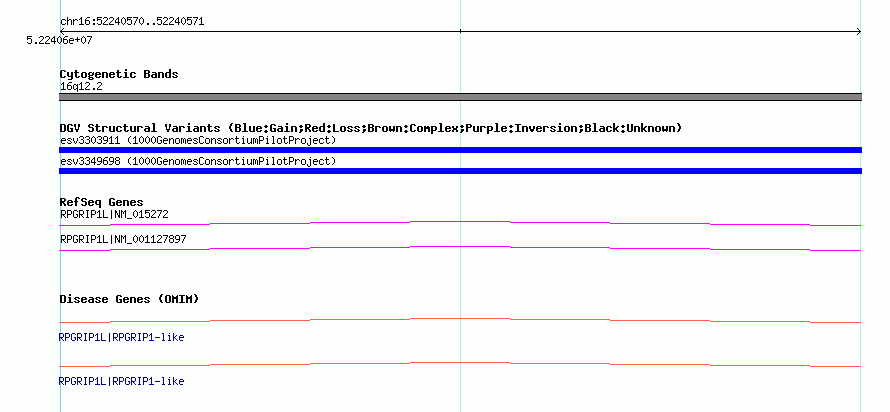Click the center tick on the coordinate ruler
The image size is (890, 412).
tap(460, 31)
